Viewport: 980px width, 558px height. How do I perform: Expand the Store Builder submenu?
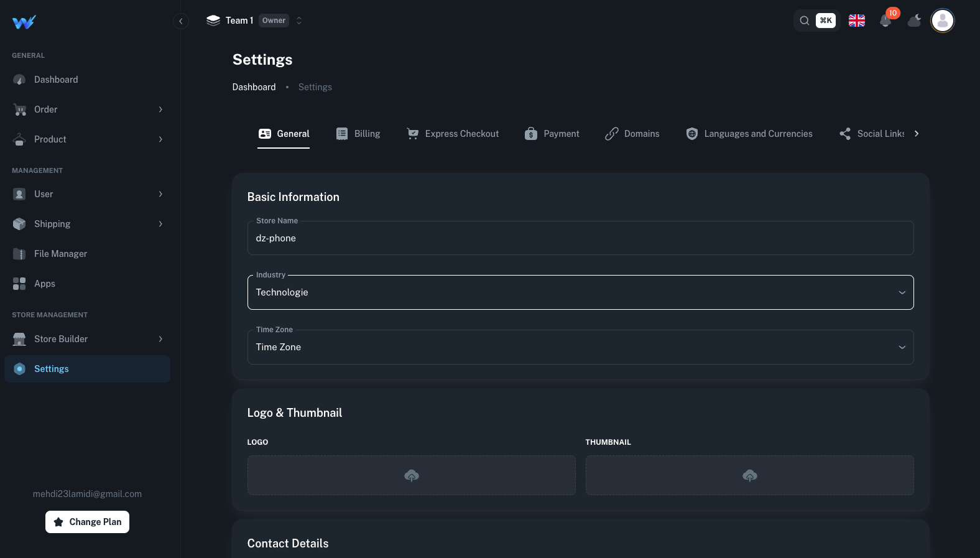click(x=87, y=339)
